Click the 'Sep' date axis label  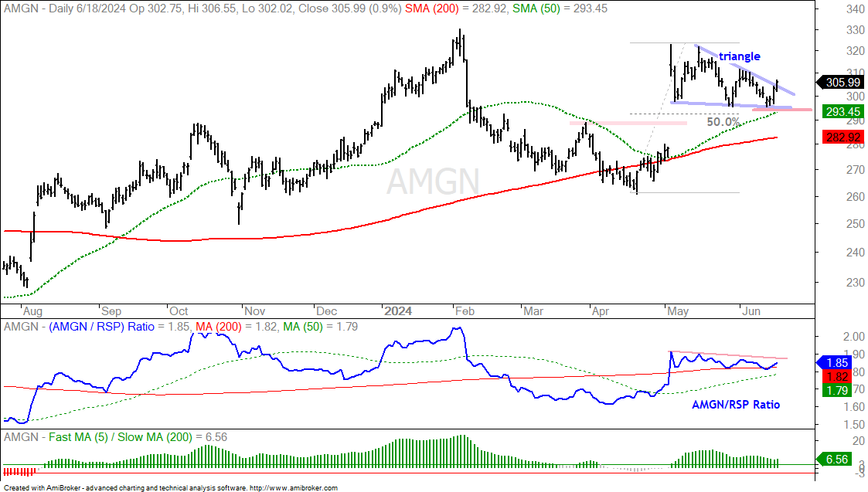[111, 311]
